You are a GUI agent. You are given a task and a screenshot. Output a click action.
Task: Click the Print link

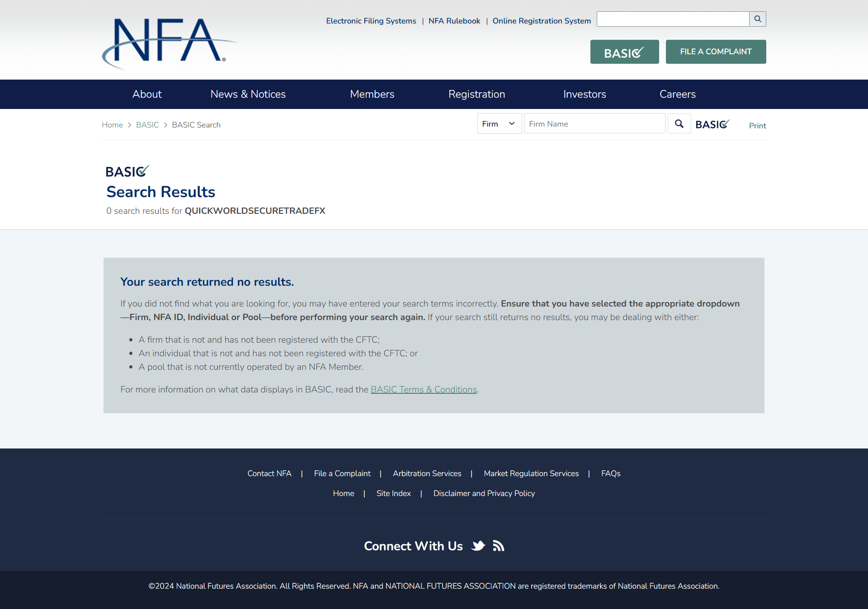757,126
